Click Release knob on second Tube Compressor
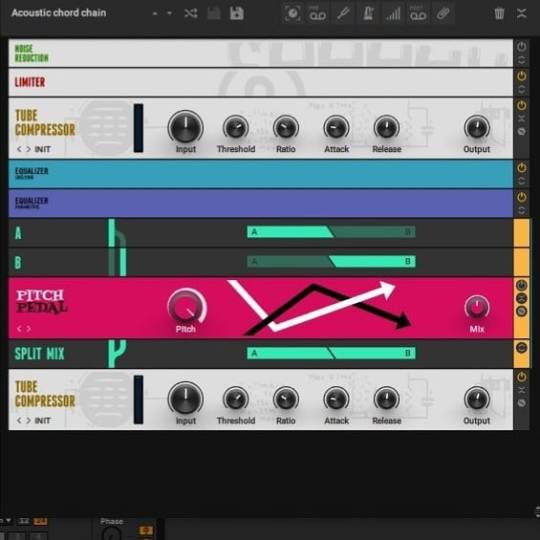 tap(386, 399)
